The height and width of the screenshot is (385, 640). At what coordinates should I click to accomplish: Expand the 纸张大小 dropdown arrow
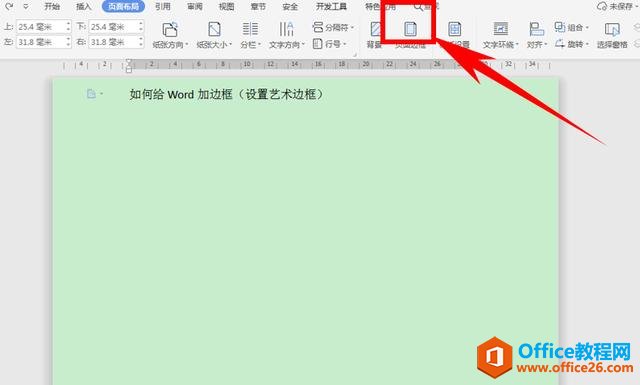point(231,45)
